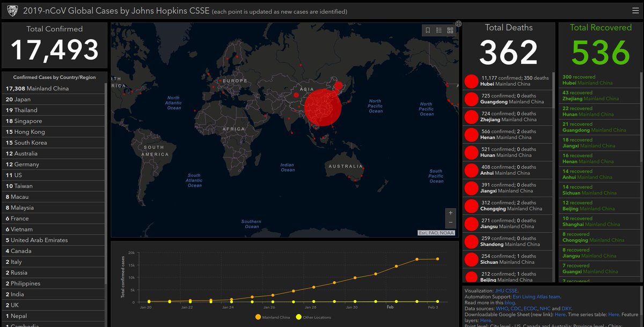Open the map legend list icon

[x=439, y=31]
